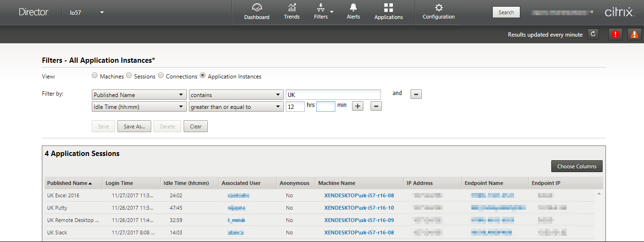
Task: Click the Alerts bell icon
Action: (353, 8)
